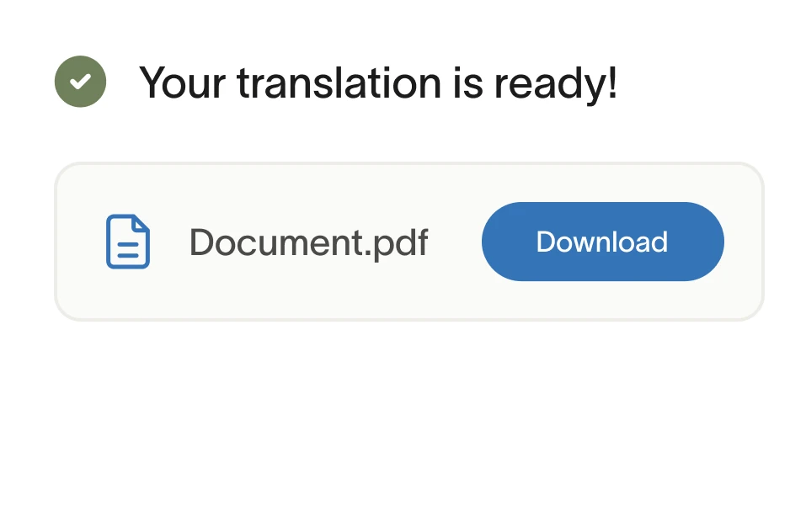Select the success indicator next to the heading

click(x=80, y=81)
